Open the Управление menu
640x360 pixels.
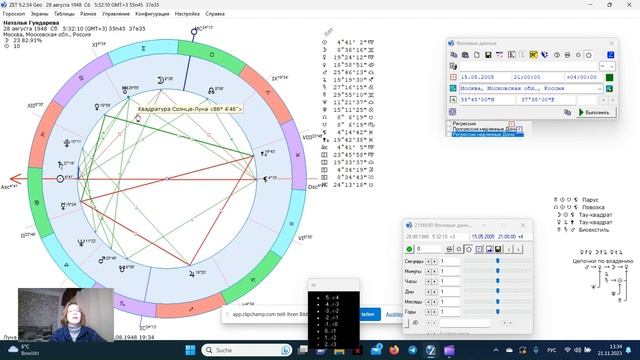coord(116,14)
